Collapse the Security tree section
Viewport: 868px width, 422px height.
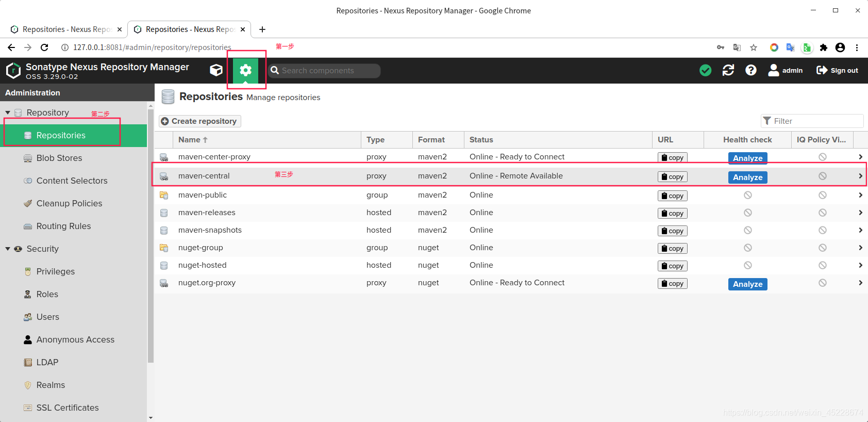pos(8,249)
